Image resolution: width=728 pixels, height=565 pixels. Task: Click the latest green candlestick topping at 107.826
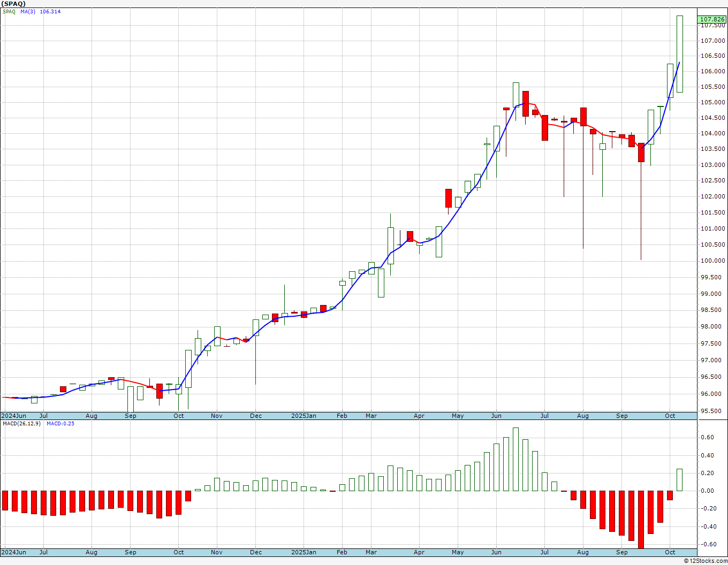click(x=679, y=54)
